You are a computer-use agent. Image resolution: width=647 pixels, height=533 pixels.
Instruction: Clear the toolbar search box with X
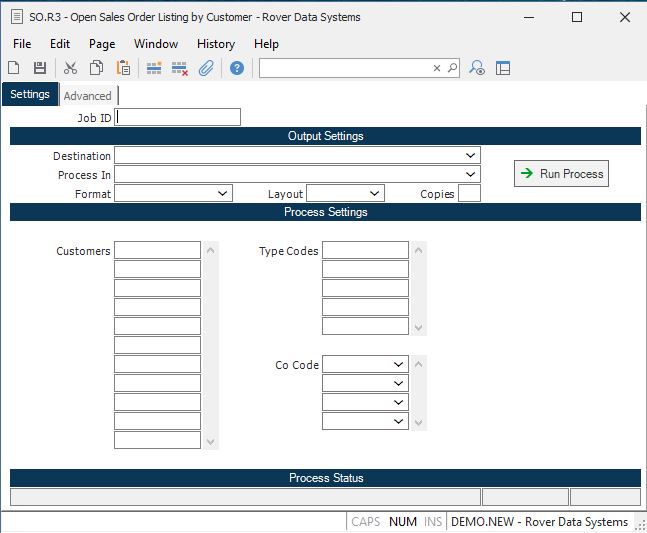(436, 68)
